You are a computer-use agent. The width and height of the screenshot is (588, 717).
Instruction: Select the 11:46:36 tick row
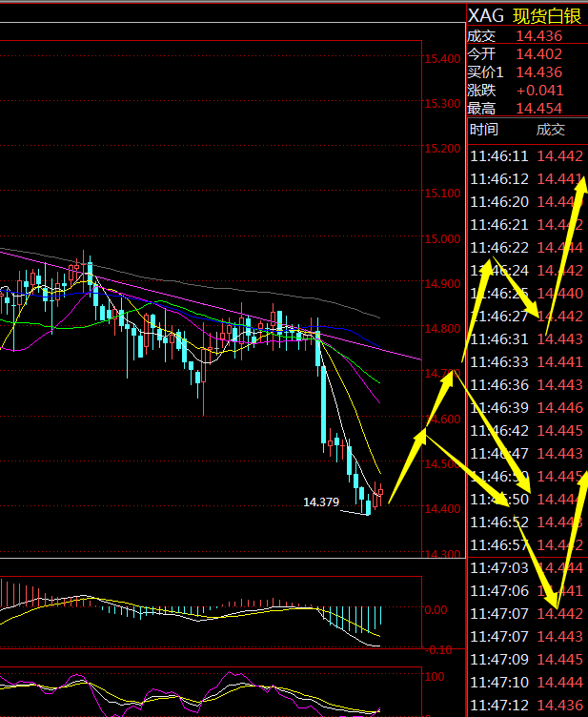tap(527, 384)
